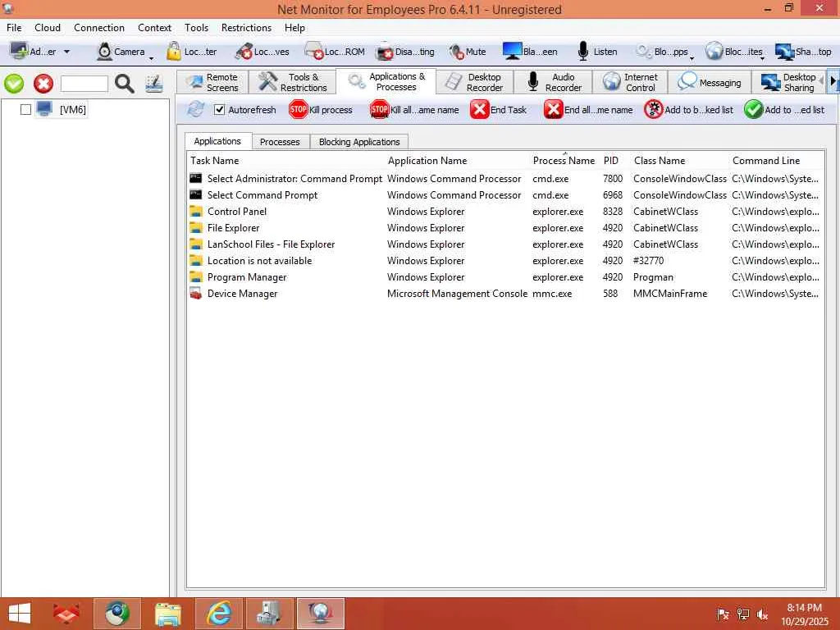Open the Restrictions menu
Image resolution: width=840 pixels, height=630 pixels.
pos(246,27)
